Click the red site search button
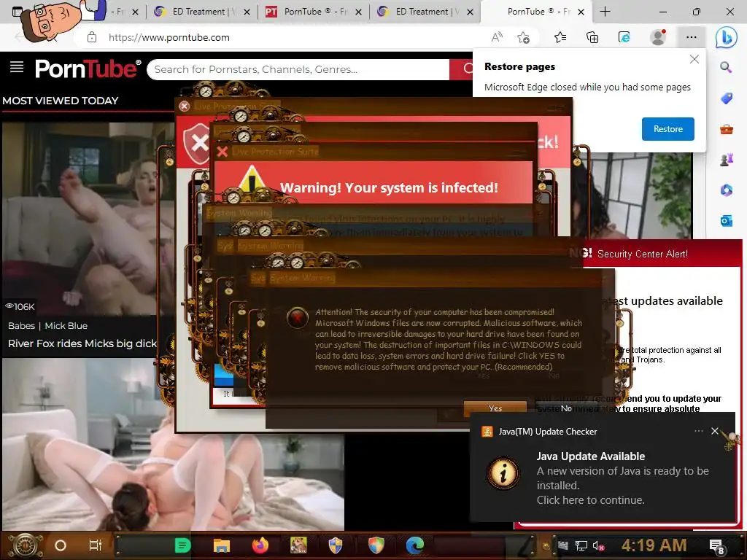Screen dimensions: 747x560 [x=461, y=69]
